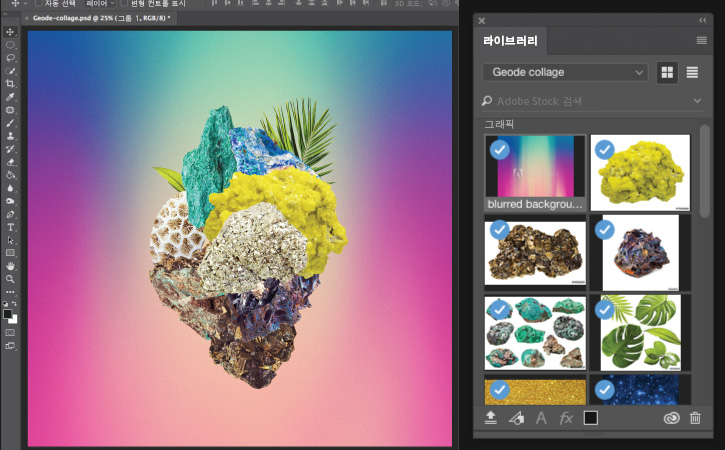Select the 라이브러리 panel tab

click(510, 41)
